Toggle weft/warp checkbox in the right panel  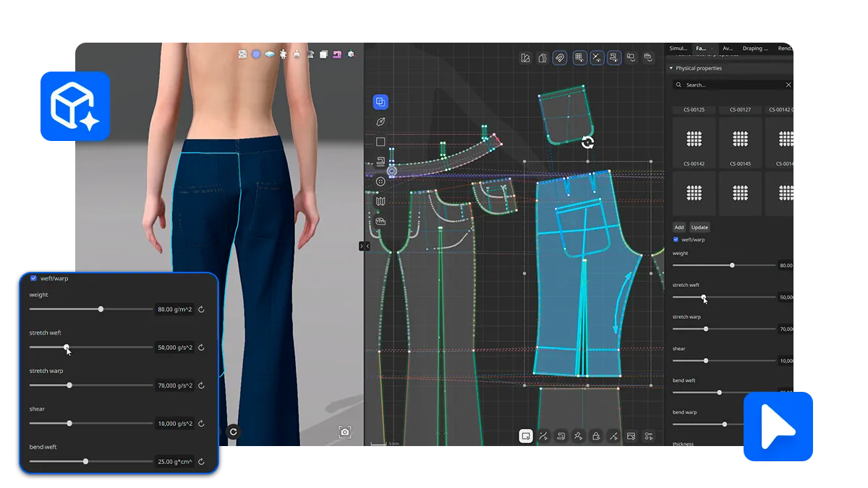(x=676, y=239)
